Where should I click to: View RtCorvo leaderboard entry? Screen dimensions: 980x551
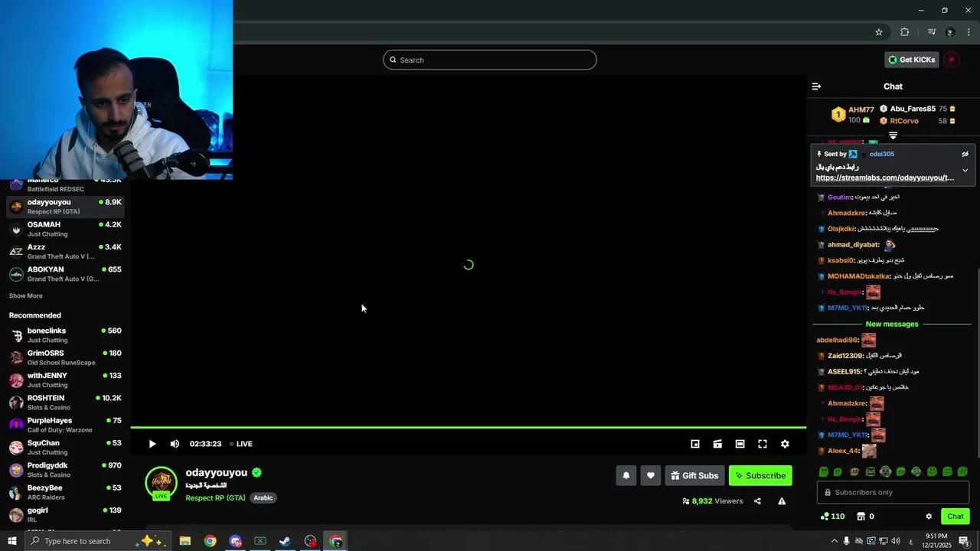tap(917, 121)
